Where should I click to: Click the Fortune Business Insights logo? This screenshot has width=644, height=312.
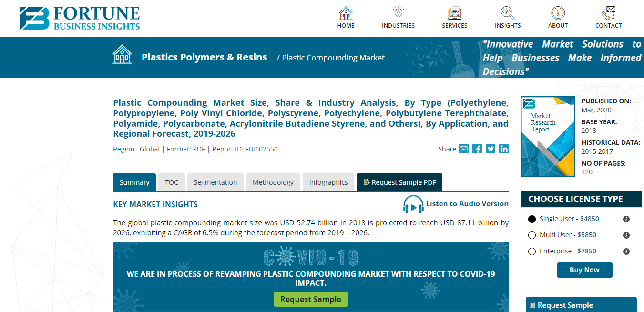tap(80, 18)
